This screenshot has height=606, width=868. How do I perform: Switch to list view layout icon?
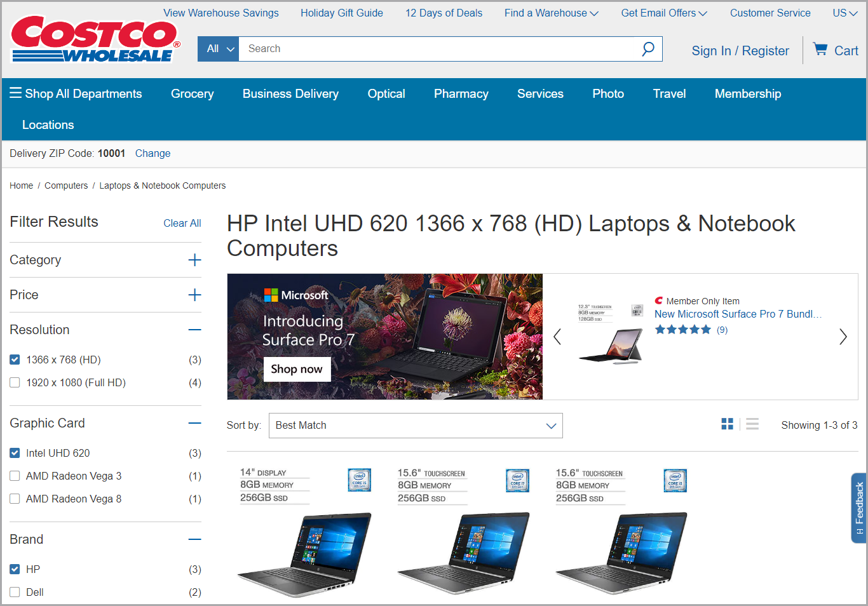(752, 424)
